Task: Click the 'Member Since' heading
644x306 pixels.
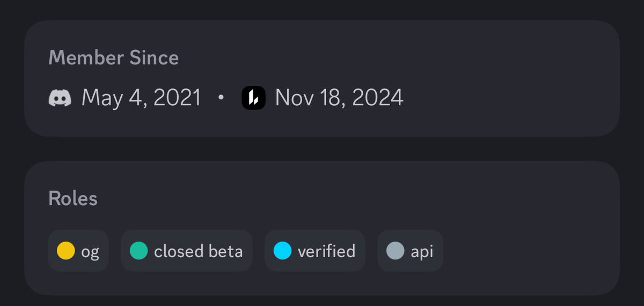Action: (113, 58)
